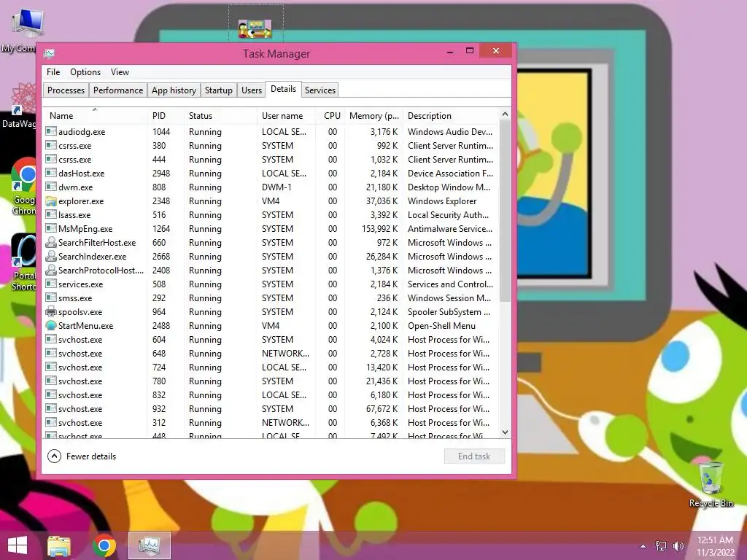
Task: Select the svchost.exe row with PID 832
Action: [x=270, y=394]
